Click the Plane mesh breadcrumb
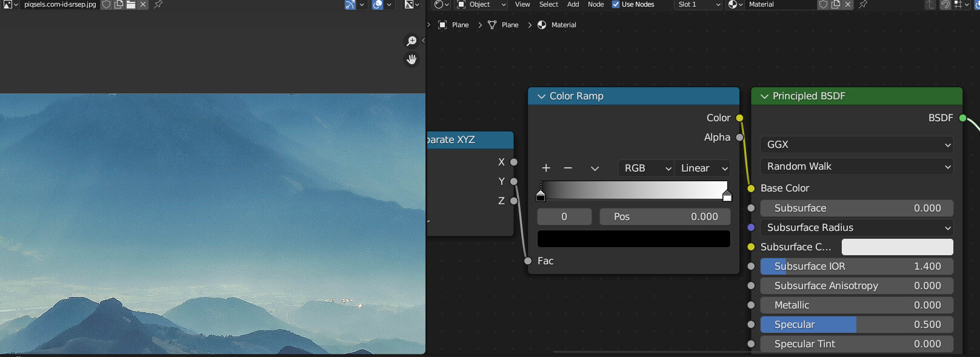This screenshot has height=357, width=980. tap(503, 25)
